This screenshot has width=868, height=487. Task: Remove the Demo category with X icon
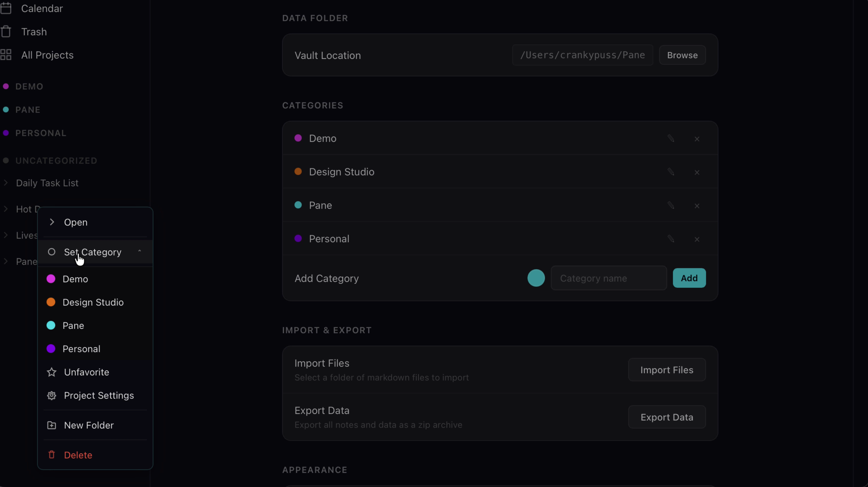(x=697, y=139)
